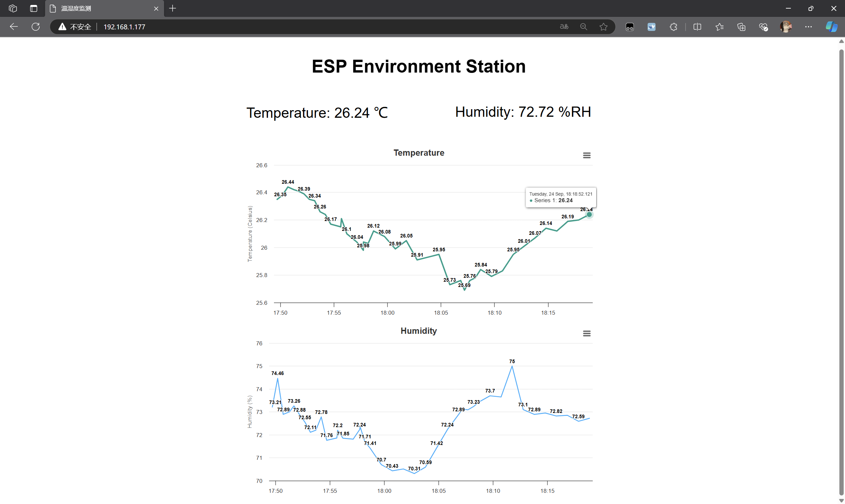Click the browser refresh icon
Screen dimensions: 845x504
click(x=36, y=26)
